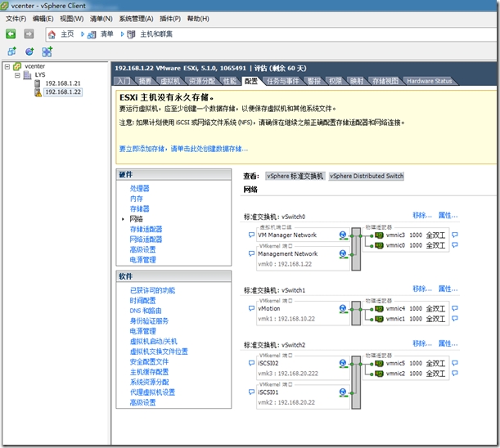Click 移除 for vSwitch1
The image size is (500, 448).
[x=422, y=289]
